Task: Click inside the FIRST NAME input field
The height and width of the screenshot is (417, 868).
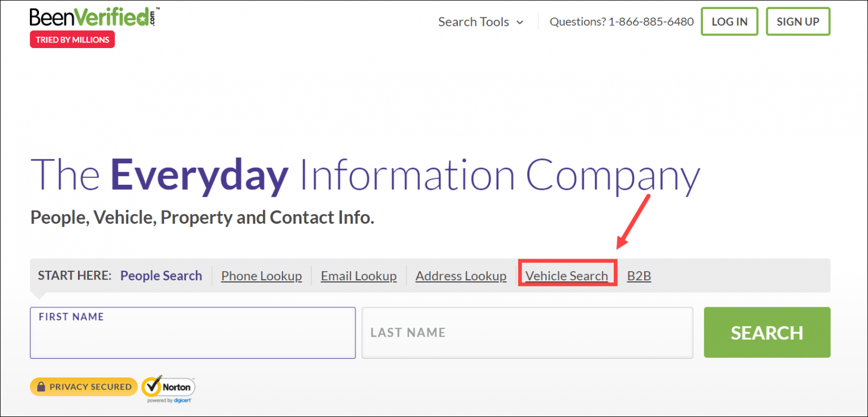Action: [x=192, y=333]
